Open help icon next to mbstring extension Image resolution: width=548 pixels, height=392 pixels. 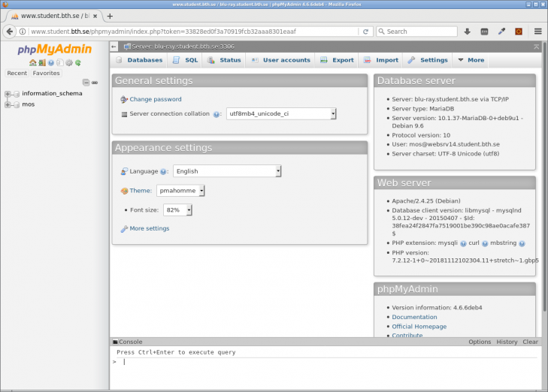522,243
